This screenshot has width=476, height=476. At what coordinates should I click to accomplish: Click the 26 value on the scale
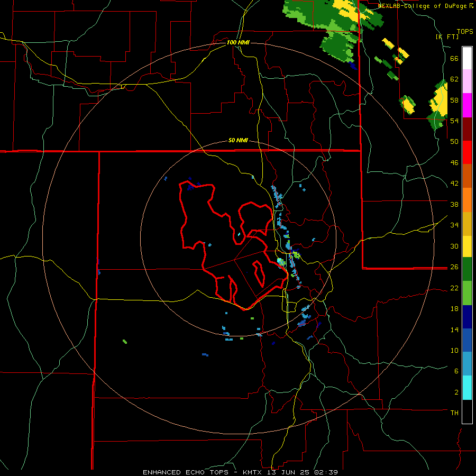pos(454,267)
